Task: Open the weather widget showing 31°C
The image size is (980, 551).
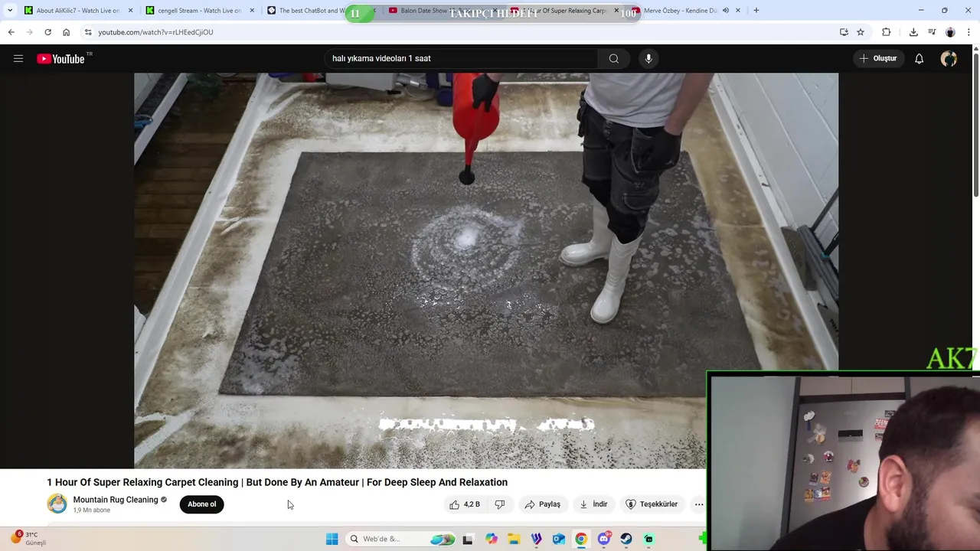Action: pyautogui.click(x=29, y=538)
